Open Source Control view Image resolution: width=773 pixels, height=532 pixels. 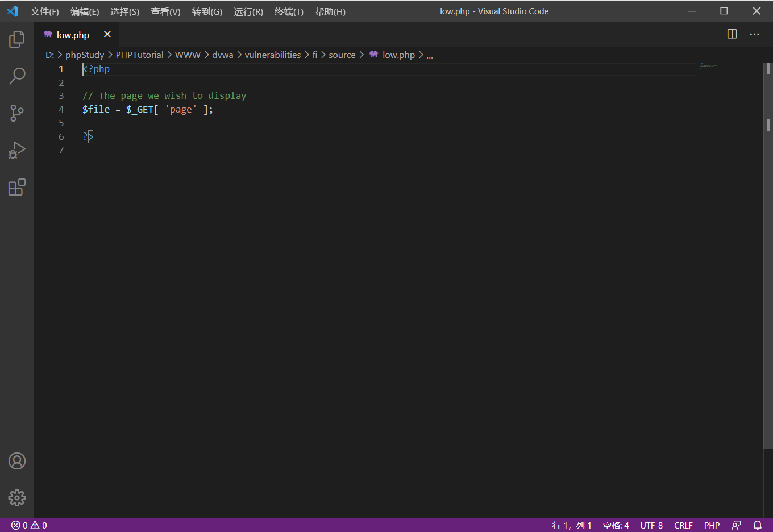[x=17, y=113]
